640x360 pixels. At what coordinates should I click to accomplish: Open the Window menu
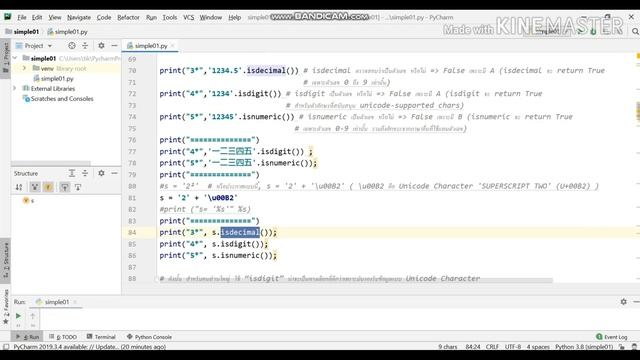[211, 18]
